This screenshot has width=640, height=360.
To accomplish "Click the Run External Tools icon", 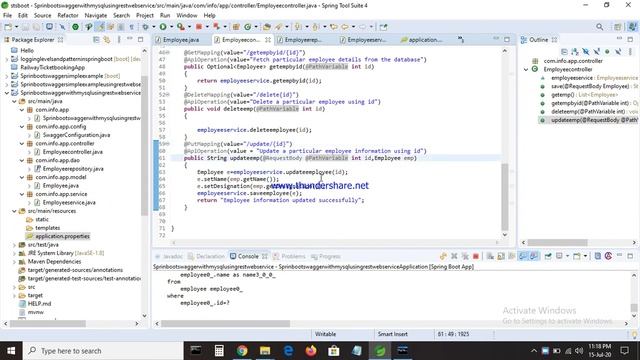I will click(x=180, y=27).
